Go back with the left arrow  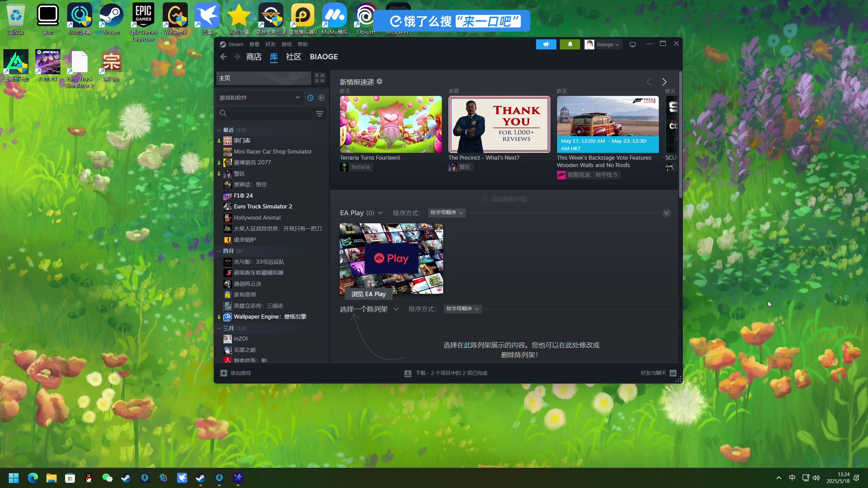(223, 57)
